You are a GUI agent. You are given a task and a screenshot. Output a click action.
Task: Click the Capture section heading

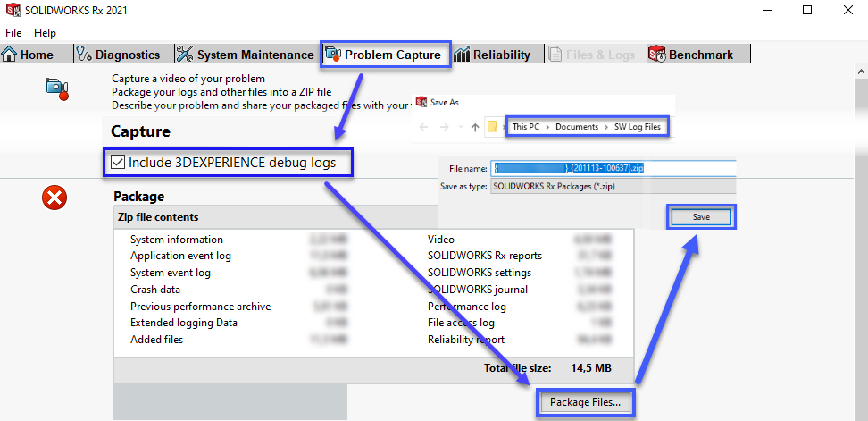[x=140, y=131]
